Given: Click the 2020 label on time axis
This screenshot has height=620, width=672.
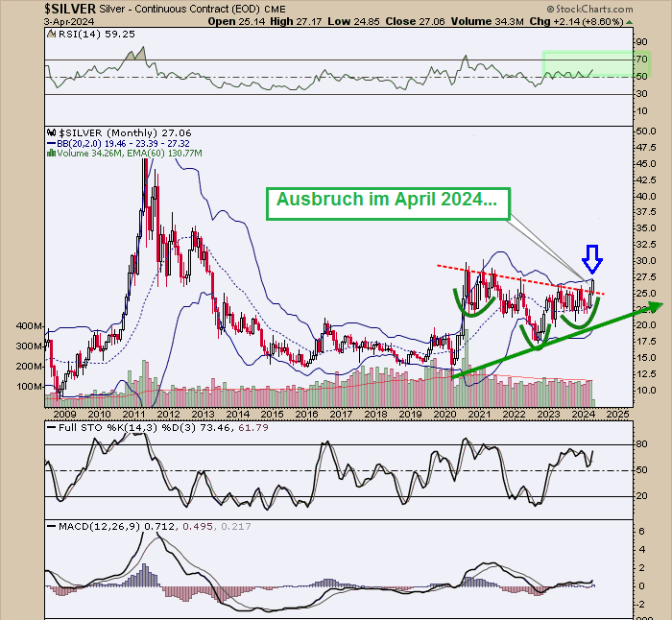Looking at the screenshot, I should pyautogui.click(x=446, y=414).
